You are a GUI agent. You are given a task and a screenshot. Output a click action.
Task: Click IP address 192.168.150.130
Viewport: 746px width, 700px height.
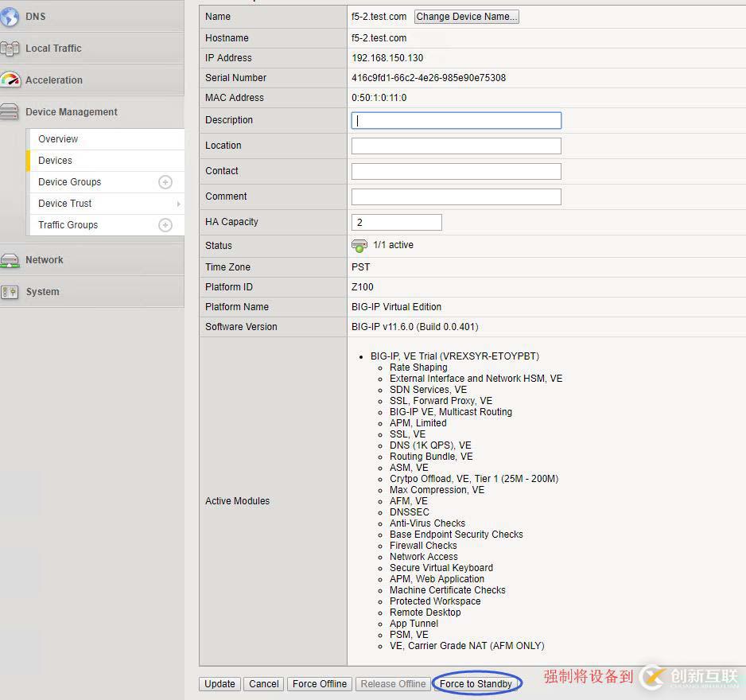387,58
